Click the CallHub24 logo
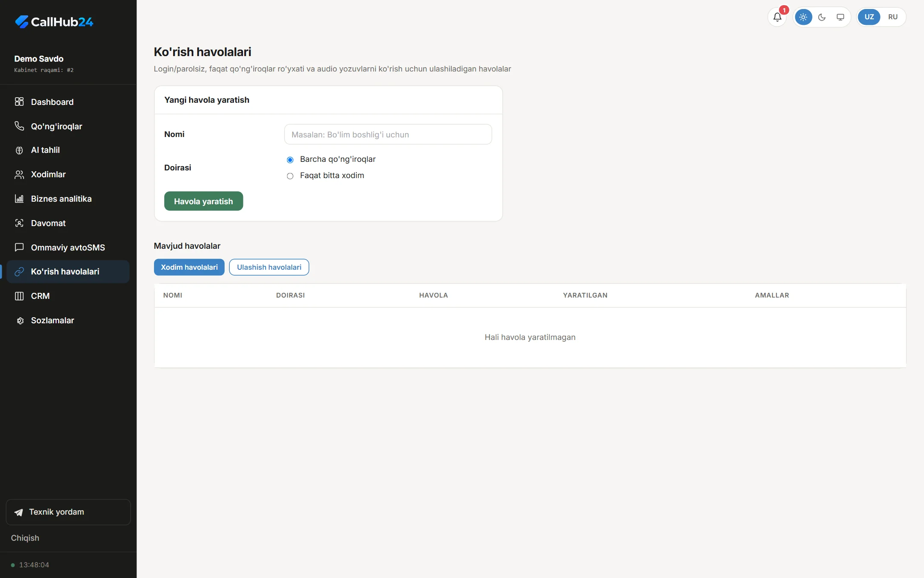 pyautogui.click(x=54, y=21)
